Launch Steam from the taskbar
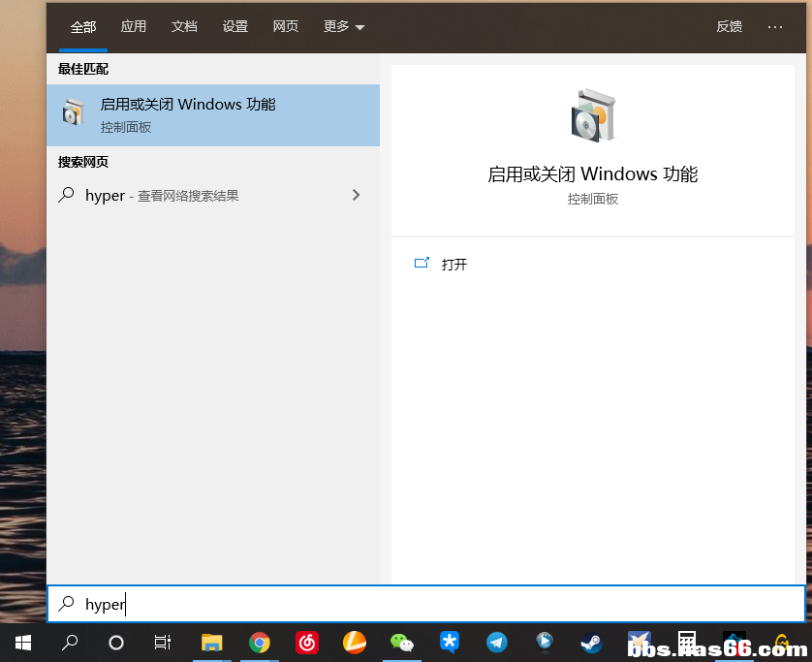Screen dimensions: 812x662 (591, 642)
